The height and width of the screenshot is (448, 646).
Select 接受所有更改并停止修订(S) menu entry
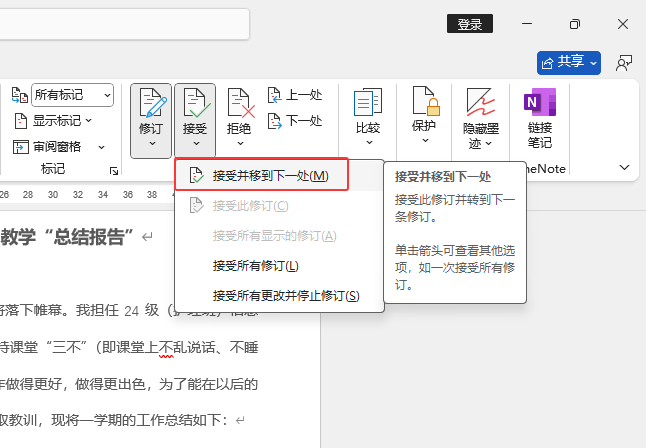[279, 296]
